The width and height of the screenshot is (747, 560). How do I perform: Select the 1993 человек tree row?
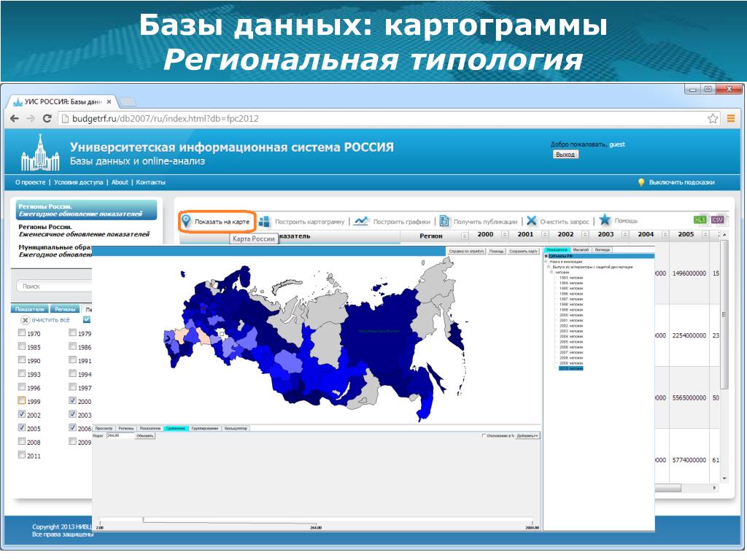pos(570,278)
